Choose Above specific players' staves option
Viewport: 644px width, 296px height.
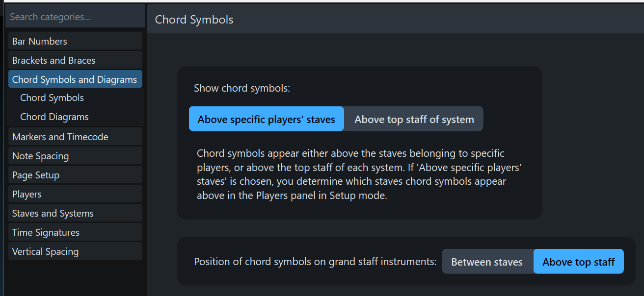(267, 119)
